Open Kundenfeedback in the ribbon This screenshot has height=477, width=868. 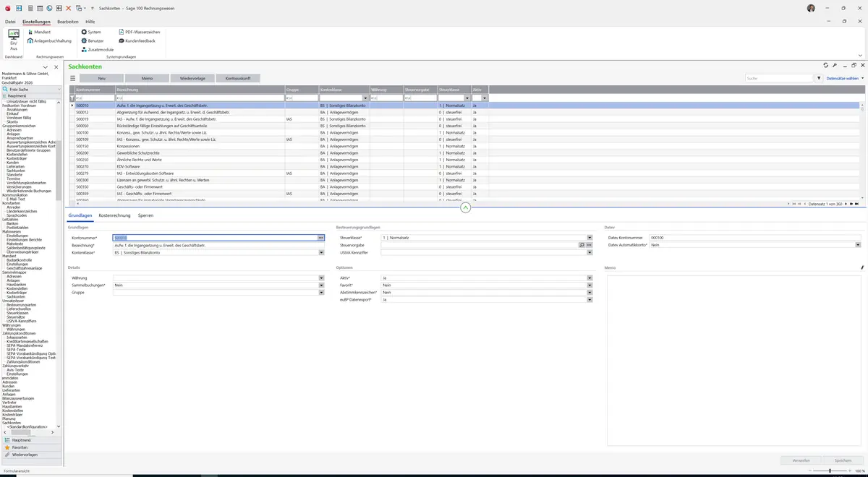[x=137, y=41]
